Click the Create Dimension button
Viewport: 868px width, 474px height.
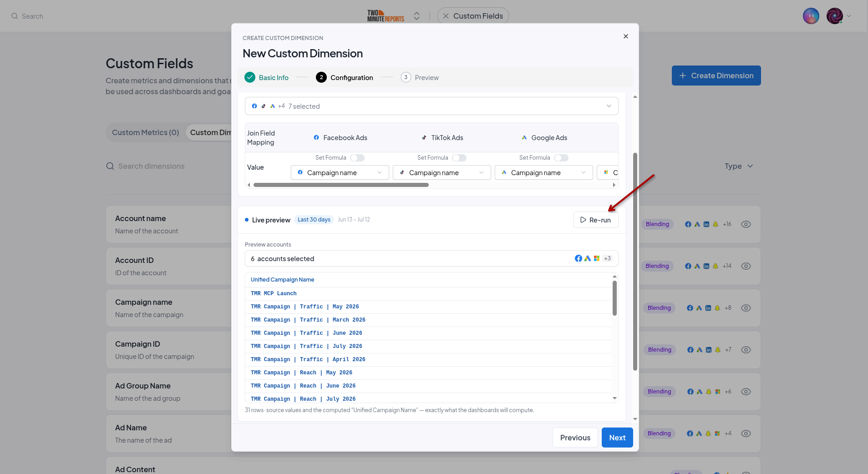tap(716, 76)
